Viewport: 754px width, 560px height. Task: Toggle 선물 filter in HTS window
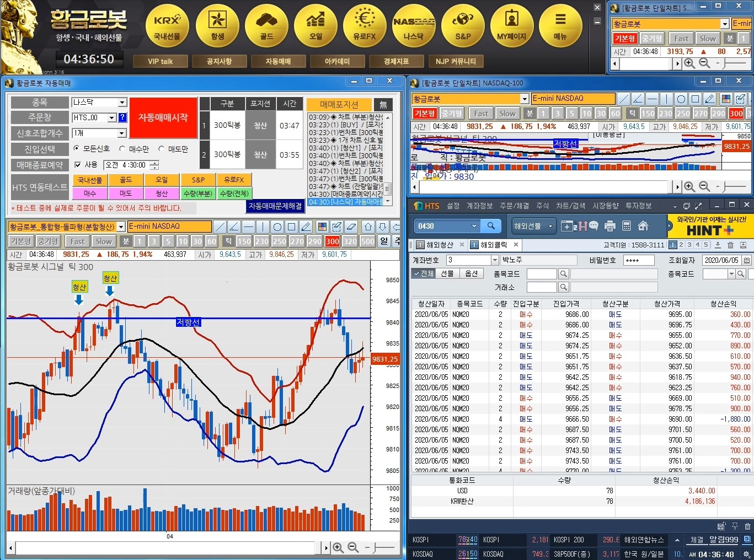tap(447, 273)
